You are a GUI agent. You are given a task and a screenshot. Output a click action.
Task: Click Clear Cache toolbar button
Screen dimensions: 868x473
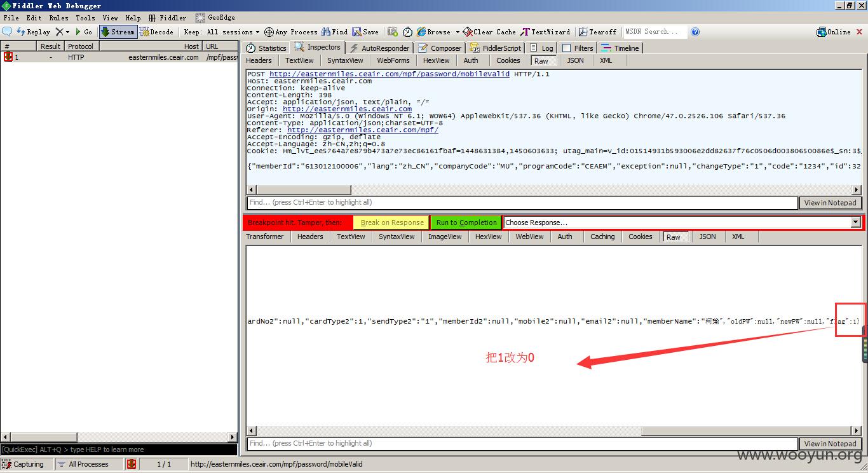point(489,32)
